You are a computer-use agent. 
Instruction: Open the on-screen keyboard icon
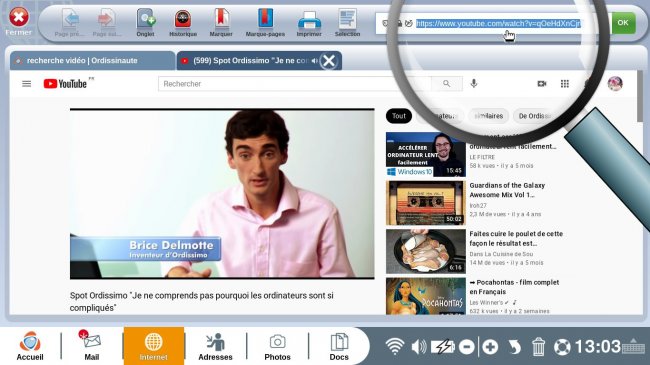(x=633, y=347)
